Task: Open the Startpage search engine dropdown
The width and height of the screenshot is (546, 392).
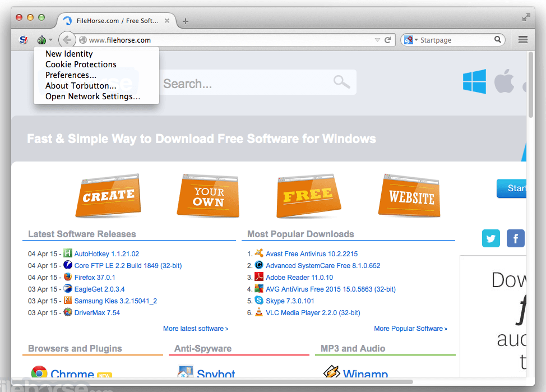Action: click(411, 40)
